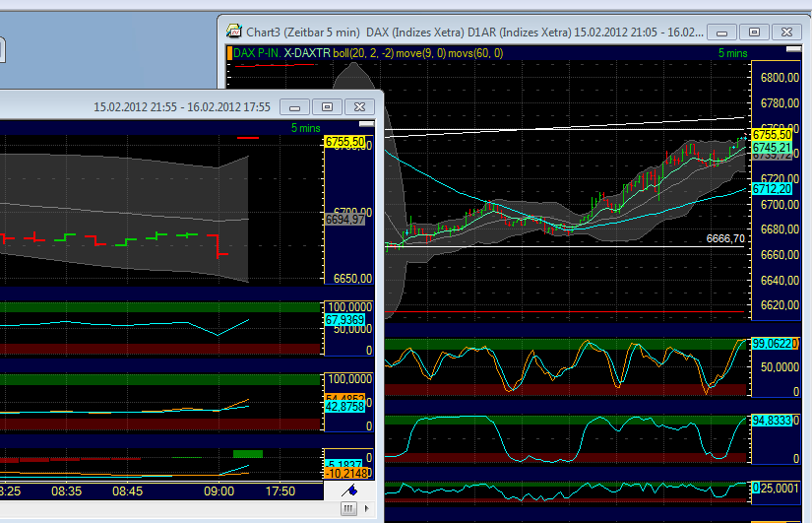Minimize the Chart3 window

coord(721,32)
